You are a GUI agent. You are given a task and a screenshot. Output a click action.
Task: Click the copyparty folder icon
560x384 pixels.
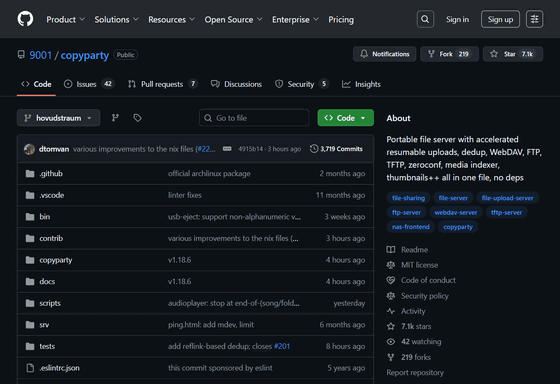[x=30, y=260]
